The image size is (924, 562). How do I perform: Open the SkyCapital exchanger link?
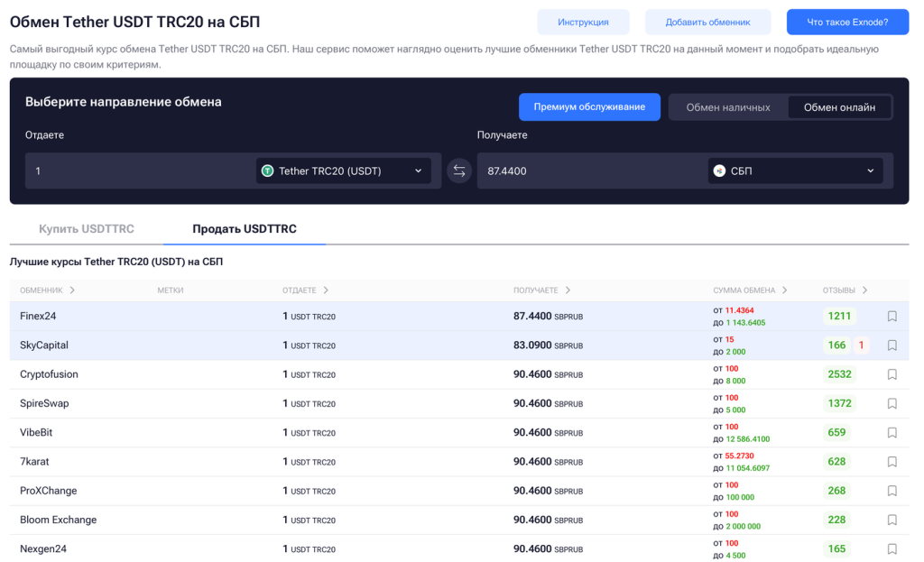(x=44, y=345)
